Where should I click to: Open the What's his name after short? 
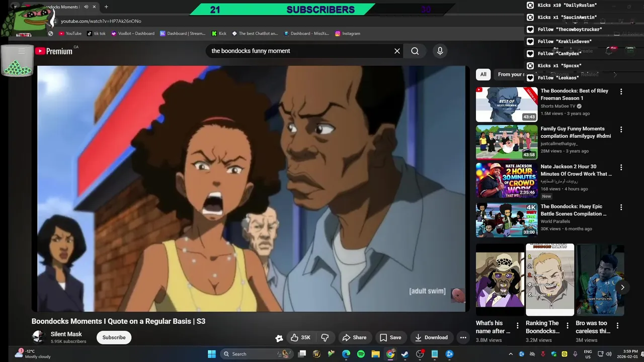(500, 280)
